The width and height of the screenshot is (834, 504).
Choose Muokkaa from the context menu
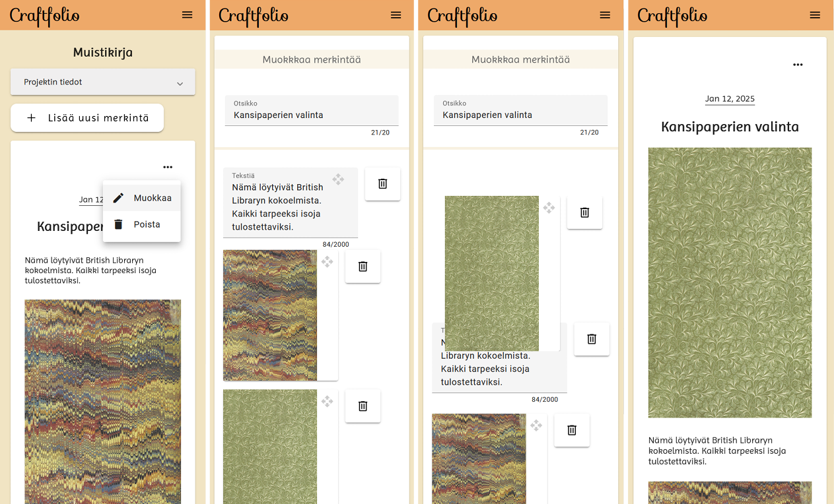point(142,198)
